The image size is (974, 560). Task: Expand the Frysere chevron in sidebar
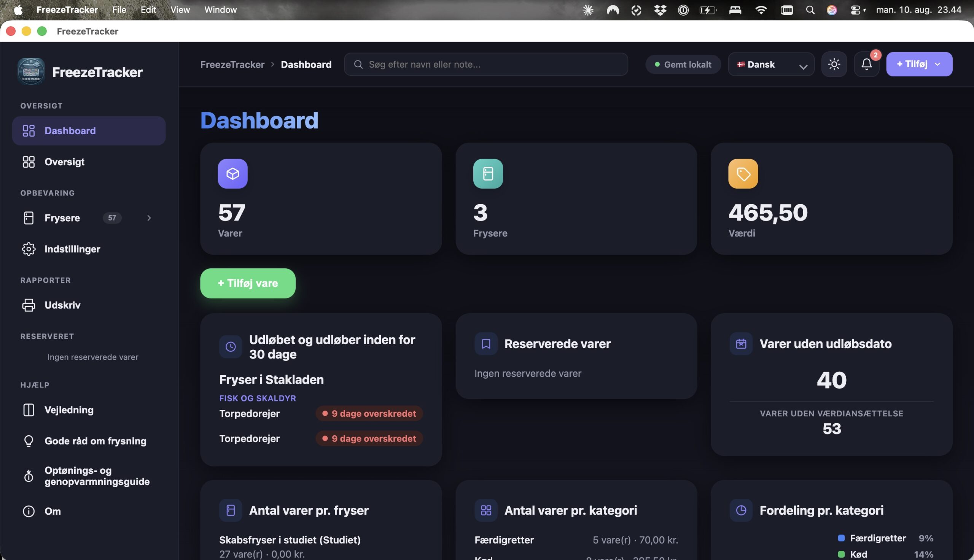(149, 218)
